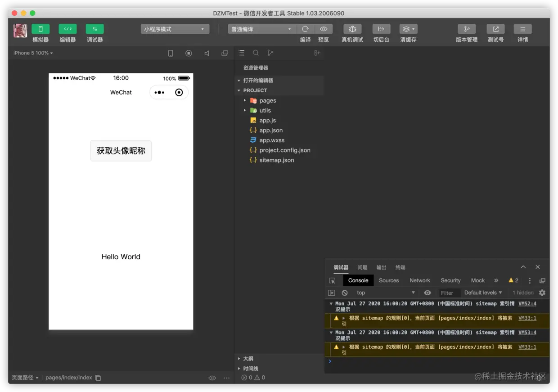Collapse the debugger panel with the up chevron
558x392 pixels.
[x=523, y=267]
